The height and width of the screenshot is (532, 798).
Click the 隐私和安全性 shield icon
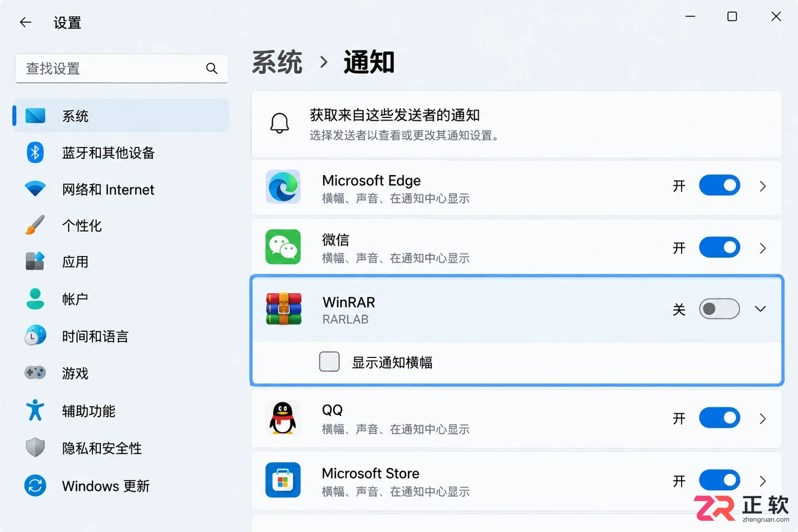click(35, 448)
